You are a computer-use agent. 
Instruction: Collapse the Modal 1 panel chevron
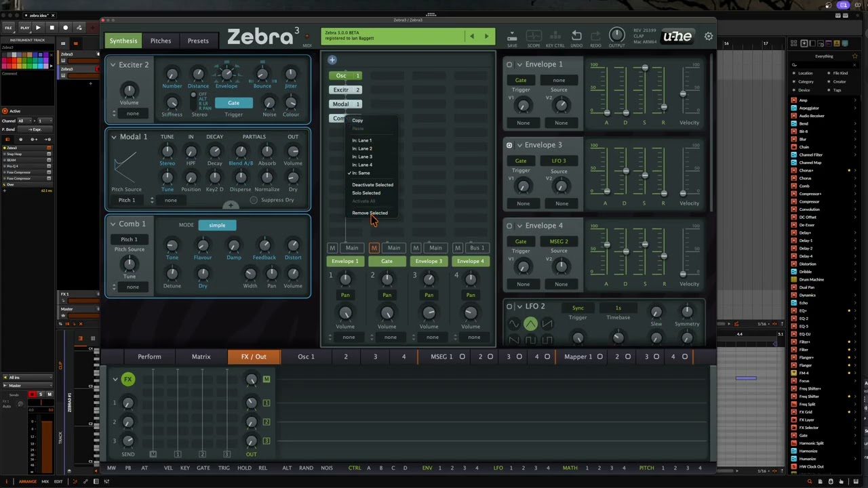click(113, 137)
